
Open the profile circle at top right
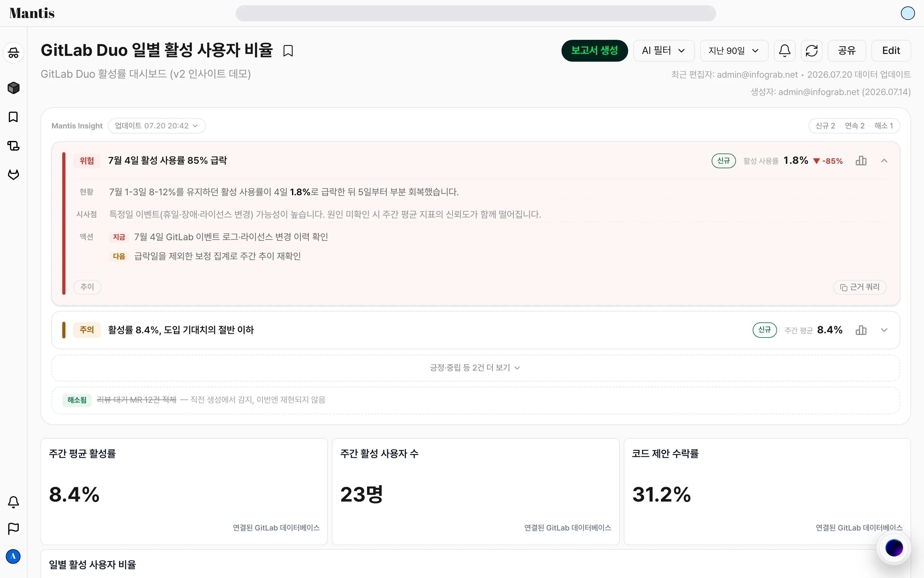908,13
